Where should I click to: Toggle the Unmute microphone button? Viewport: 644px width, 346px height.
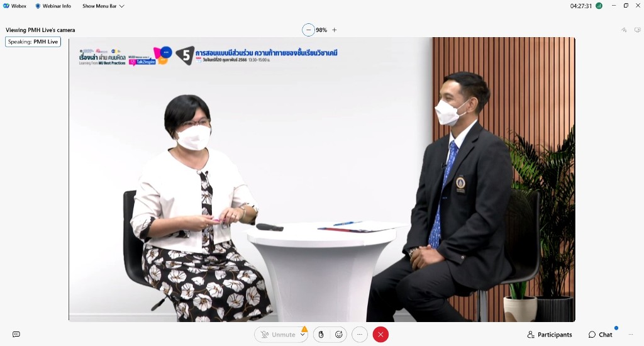277,335
